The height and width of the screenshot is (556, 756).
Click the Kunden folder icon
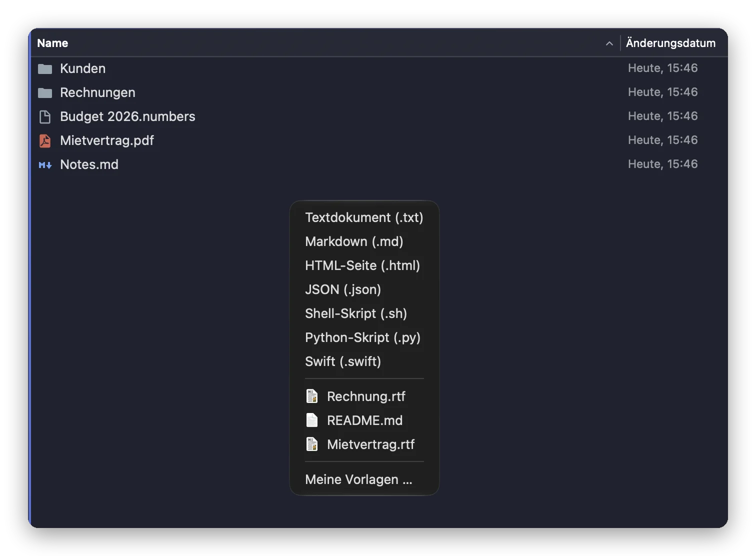(45, 68)
